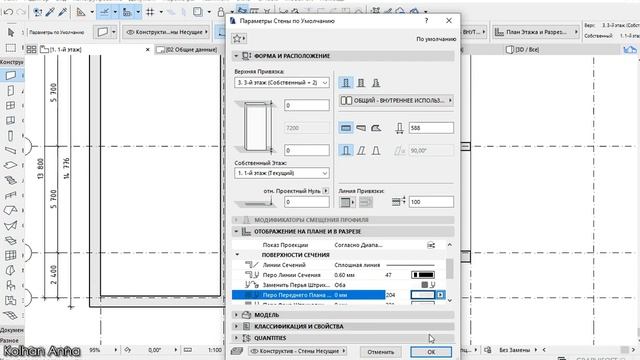The width and height of the screenshot is (640, 360).
Task: Activate the pick up parameters eyedropper
Action: tap(50, 12)
